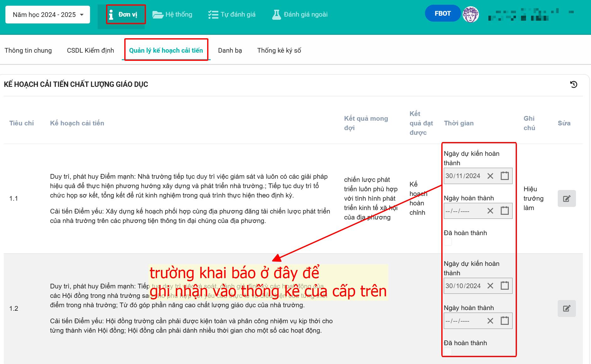591x364 pixels.
Task: Click the history restore icon
Action: point(573,84)
